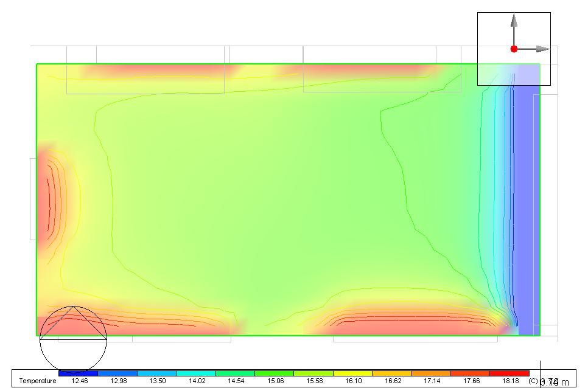Pick the dark blue 12.46 legend color band

click(x=79, y=373)
